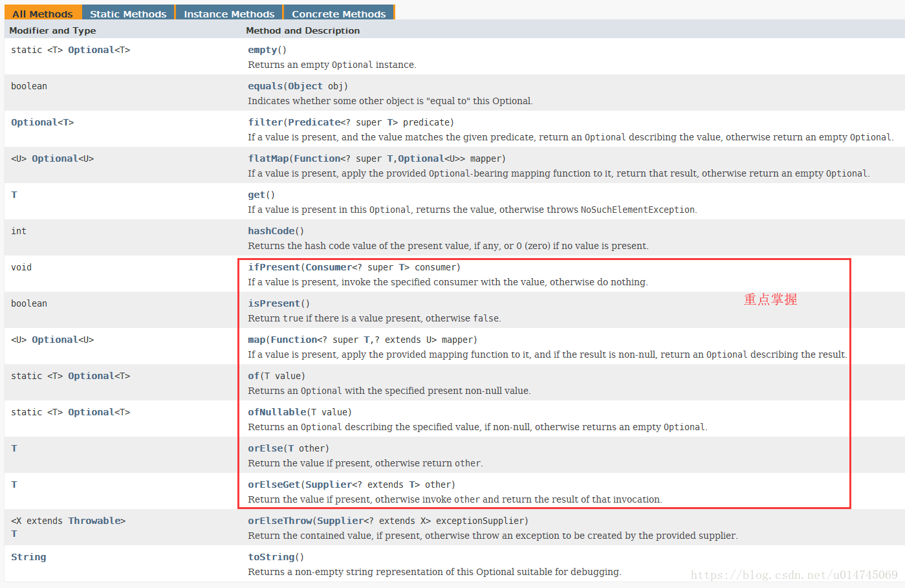Click Optional return type of ofNullable row

91,412
